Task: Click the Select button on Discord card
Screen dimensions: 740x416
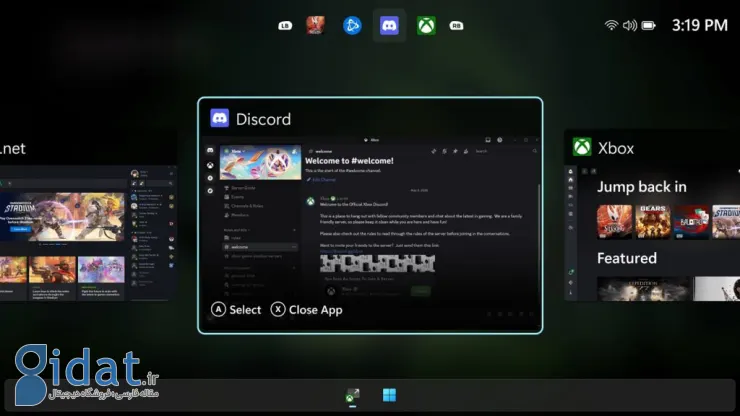Action: pos(236,310)
